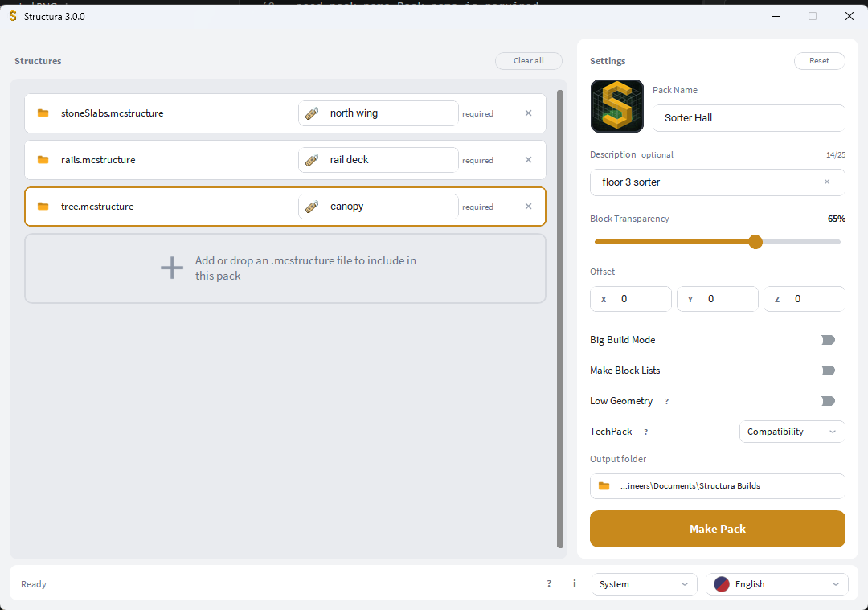This screenshot has height=610, width=868.
Task: Click folder icon for rails.mcstructure
Action: (x=43, y=159)
